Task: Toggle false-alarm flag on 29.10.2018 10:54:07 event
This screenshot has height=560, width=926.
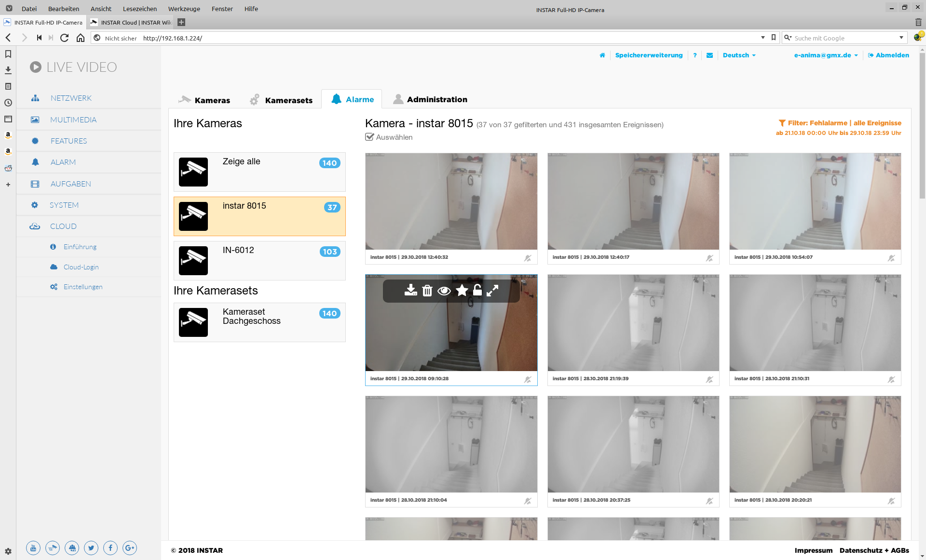Action: point(891,258)
